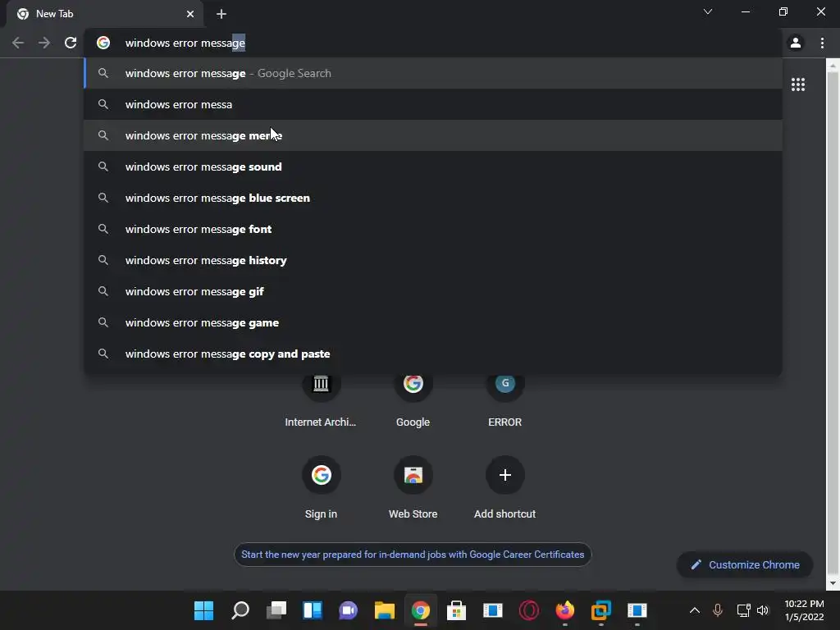Viewport: 840px width, 630px height.
Task: Click the page vertical scrollbar
Action: click(833, 324)
